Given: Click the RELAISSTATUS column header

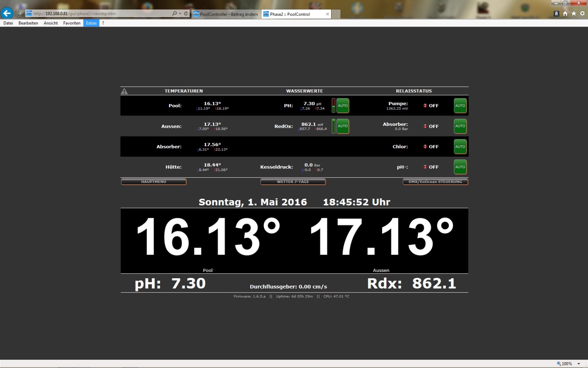Looking at the screenshot, I should pos(414,91).
